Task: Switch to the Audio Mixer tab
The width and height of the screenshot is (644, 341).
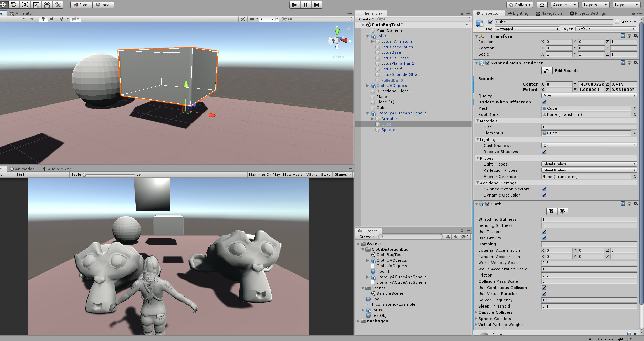Action: tap(57, 169)
